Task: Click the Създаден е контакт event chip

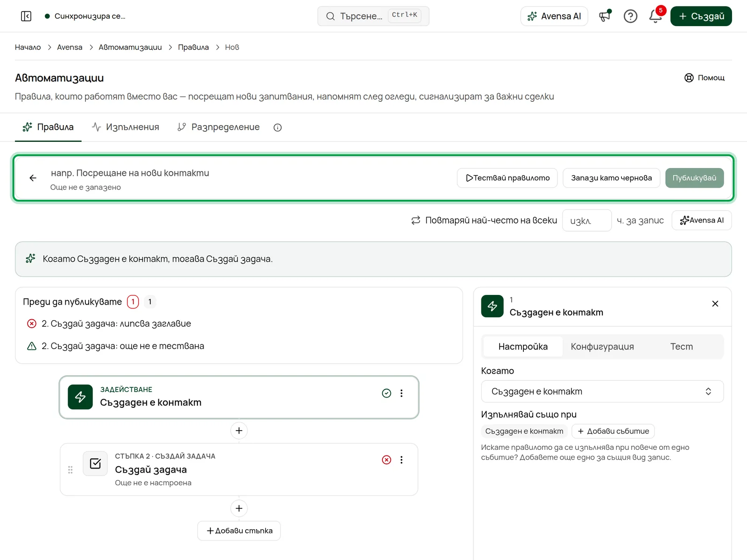Action: (524, 431)
